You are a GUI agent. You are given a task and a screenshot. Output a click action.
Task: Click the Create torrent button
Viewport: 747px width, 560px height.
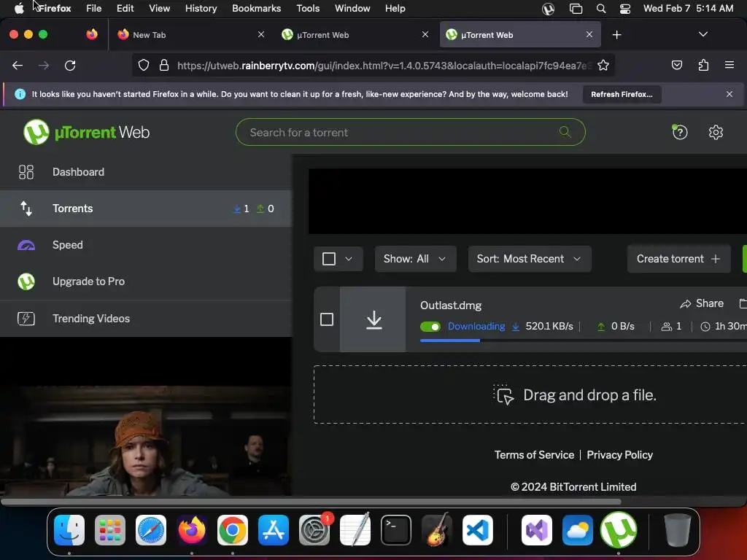pyautogui.click(x=678, y=259)
